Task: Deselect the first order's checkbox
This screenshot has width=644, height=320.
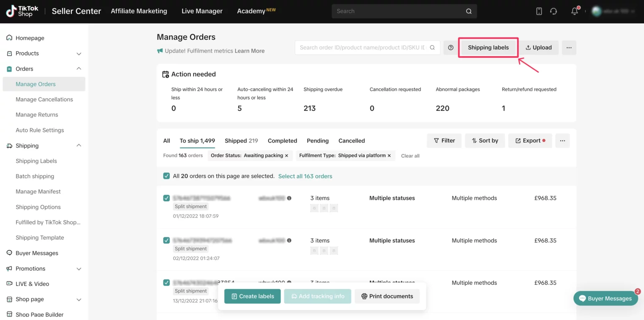Action: tap(166, 198)
